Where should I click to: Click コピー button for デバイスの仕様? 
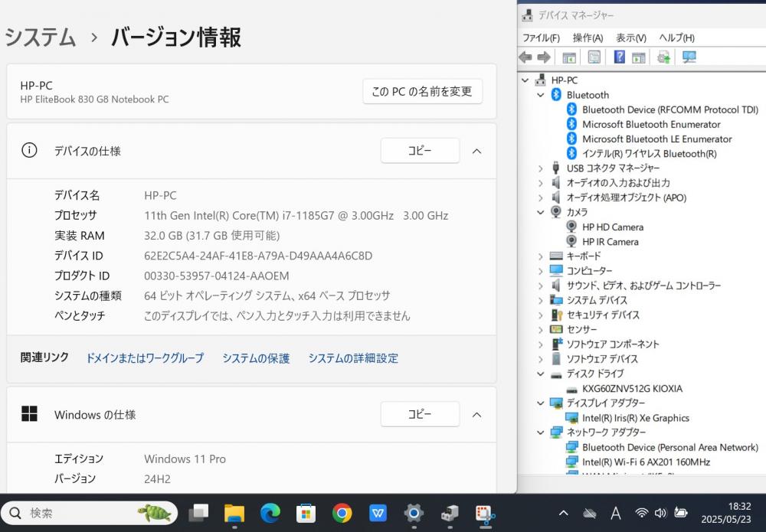click(420, 151)
